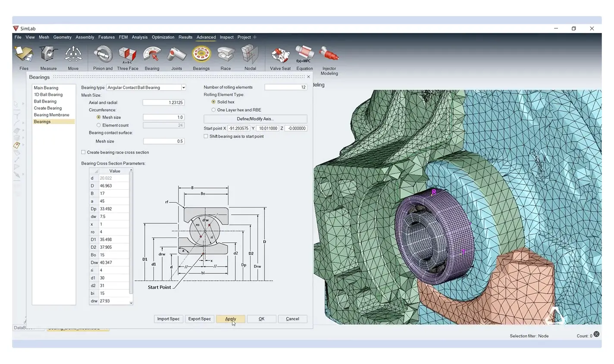Open the Nodal tool
Viewport: 614px width, 364px height.
tap(250, 55)
